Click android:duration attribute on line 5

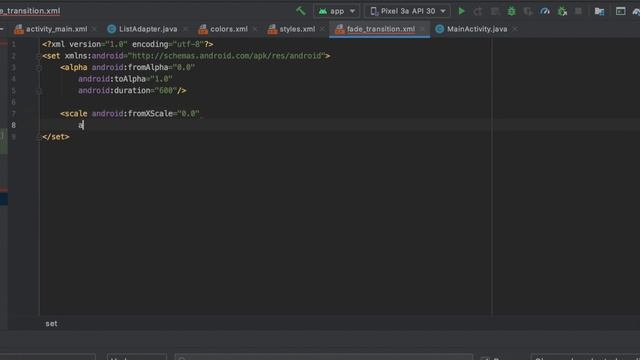coord(114,90)
